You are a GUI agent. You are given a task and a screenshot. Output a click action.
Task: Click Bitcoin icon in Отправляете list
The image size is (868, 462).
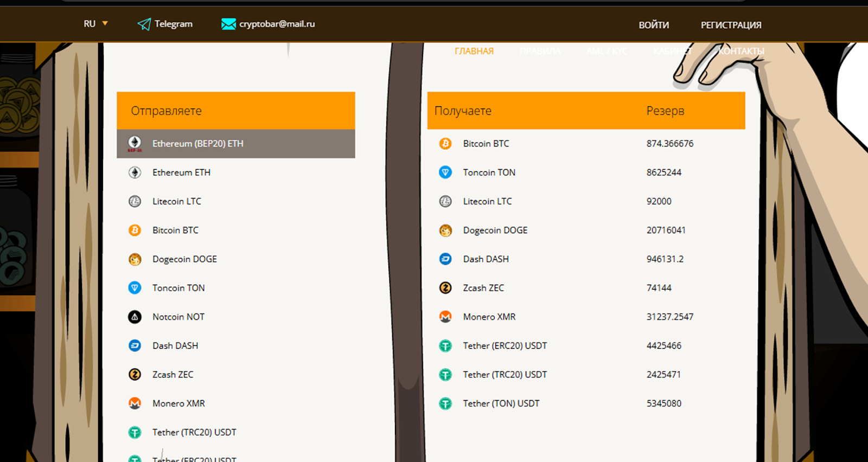[135, 230]
